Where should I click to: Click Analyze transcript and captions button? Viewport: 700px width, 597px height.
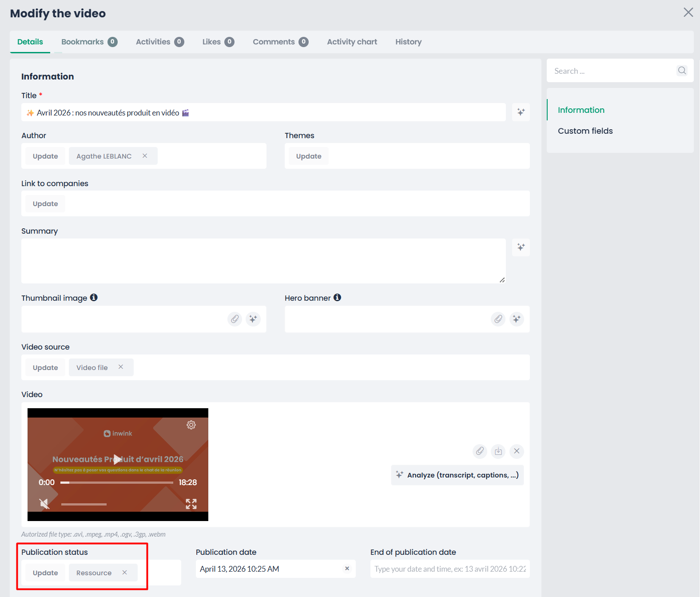[457, 475]
